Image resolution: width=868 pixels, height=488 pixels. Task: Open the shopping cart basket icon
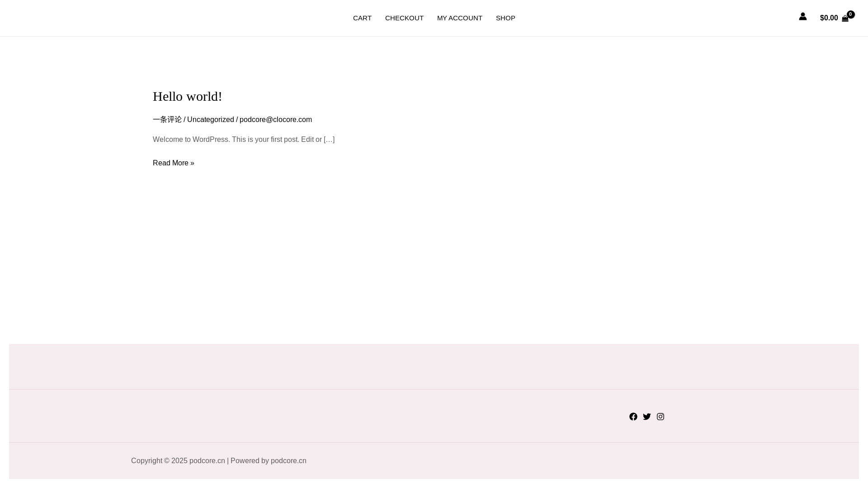[x=845, y=19]
